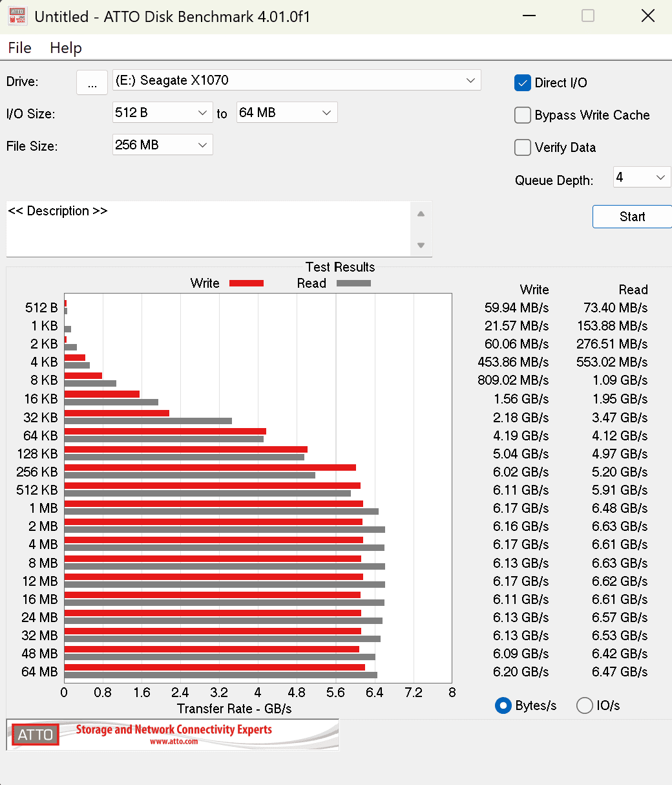Click the 64 MB write result 6.20 GB/s

(x=521, y=672)
